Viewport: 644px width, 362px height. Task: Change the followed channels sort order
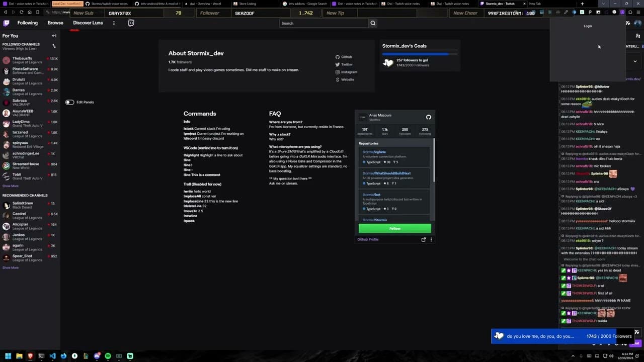[54, 46]
